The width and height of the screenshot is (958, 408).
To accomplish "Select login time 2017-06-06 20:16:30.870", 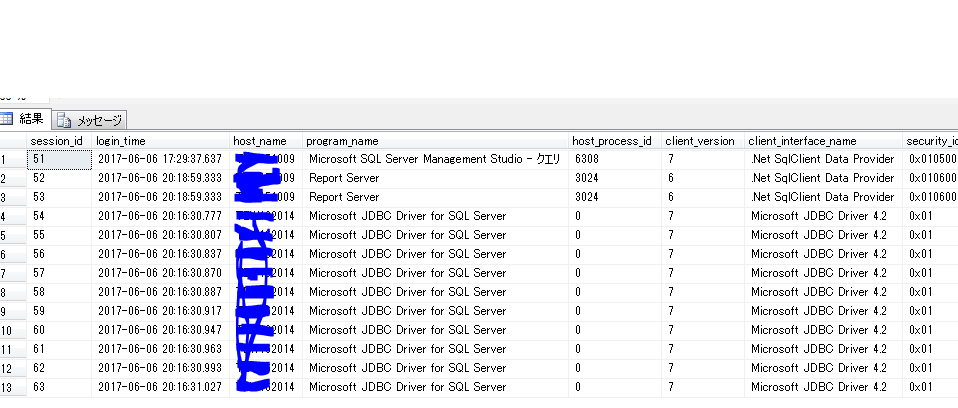I will click(161, 273).
